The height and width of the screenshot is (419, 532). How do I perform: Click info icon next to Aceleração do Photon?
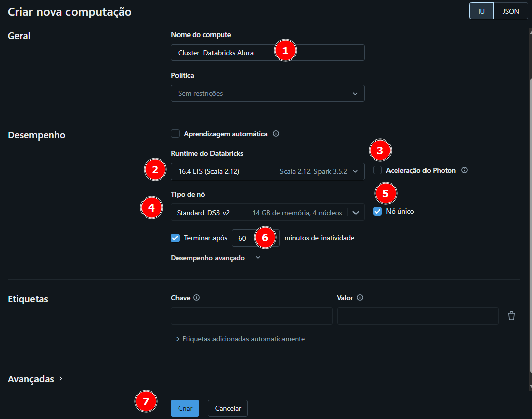pyautogui.click(x=464, y=170)
